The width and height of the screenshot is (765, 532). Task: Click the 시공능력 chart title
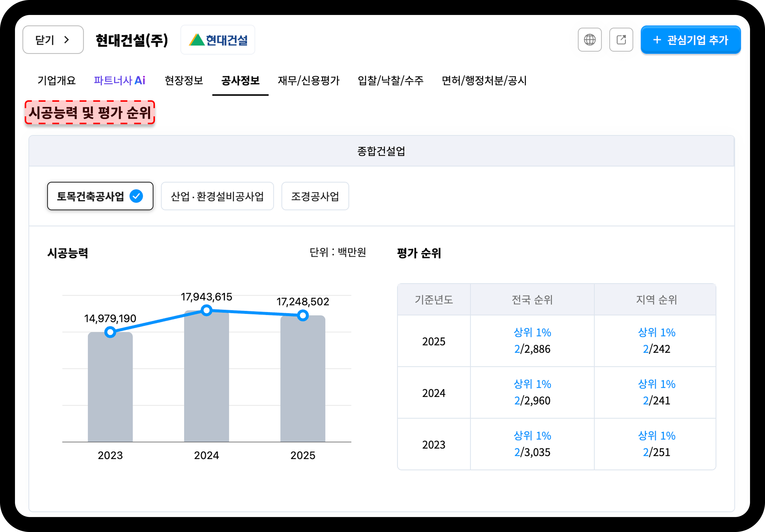(68, 253)
